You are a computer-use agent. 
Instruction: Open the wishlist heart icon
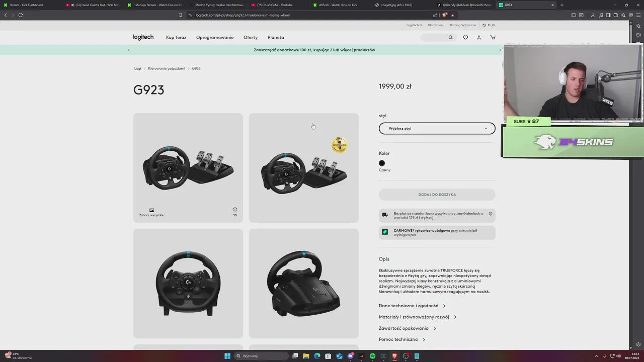(x=465, y=38)
